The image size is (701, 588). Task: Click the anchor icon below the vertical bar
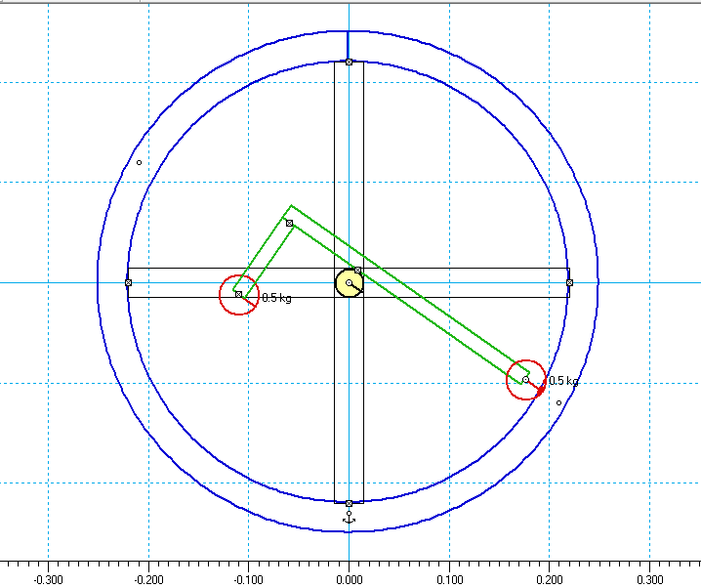350,518
